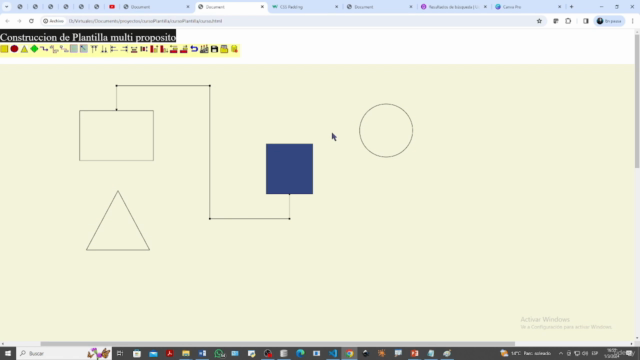Click the browser back button
The height and width of the screenshot is (360, 640).
tap(7, 21)
